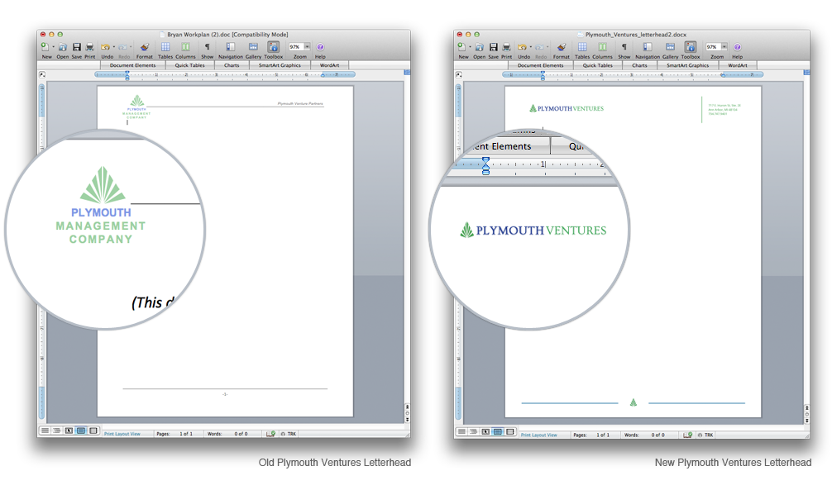The image size is (832, 504).
Task: Open Gallery in Bryan Workplan window
Action: (x=253, y=47)
